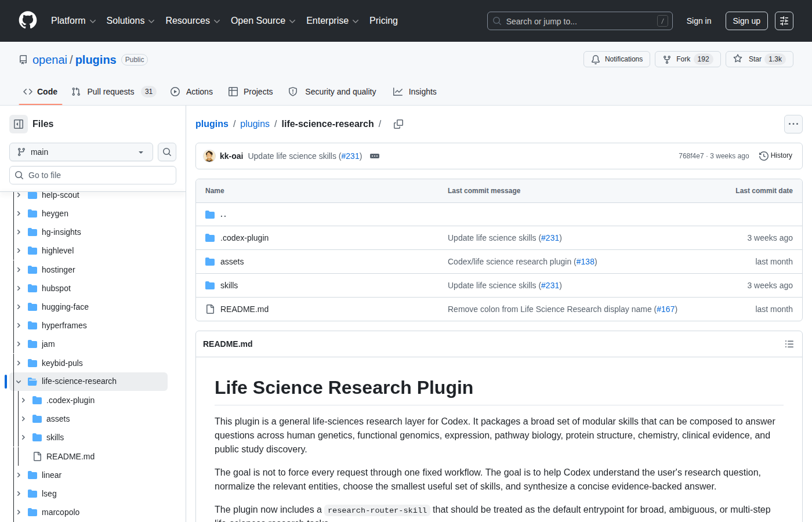The width and height of the screenshot is (812, 522).
Task: Switch to the Insights tab
Action: 415,92
